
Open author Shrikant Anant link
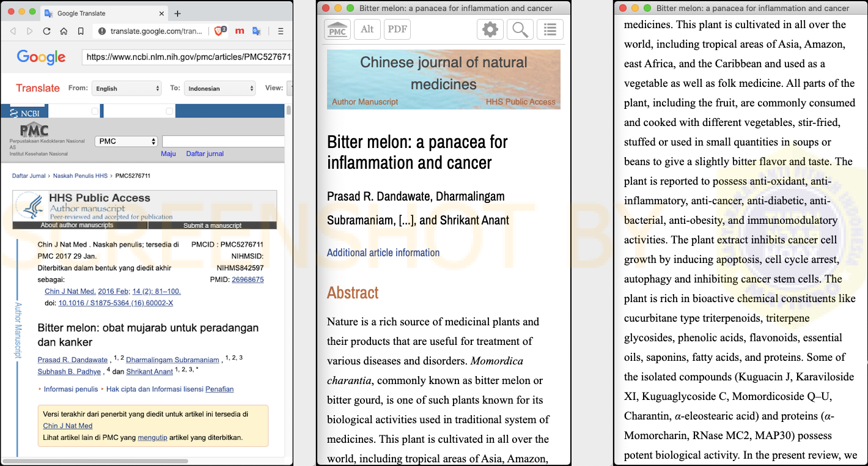click(x=150, y=372)
